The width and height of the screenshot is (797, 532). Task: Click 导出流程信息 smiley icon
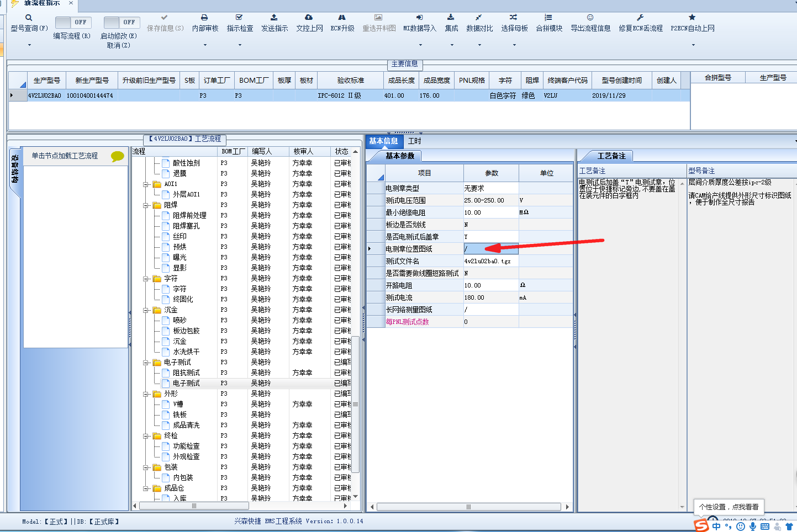[x=590, y=18]
